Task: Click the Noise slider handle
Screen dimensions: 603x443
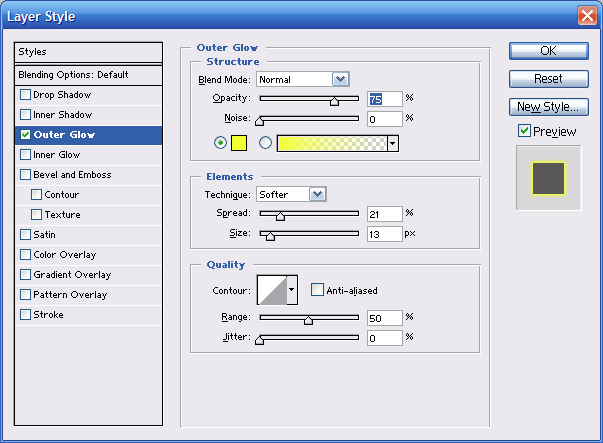Action: [x=260, y=121]
